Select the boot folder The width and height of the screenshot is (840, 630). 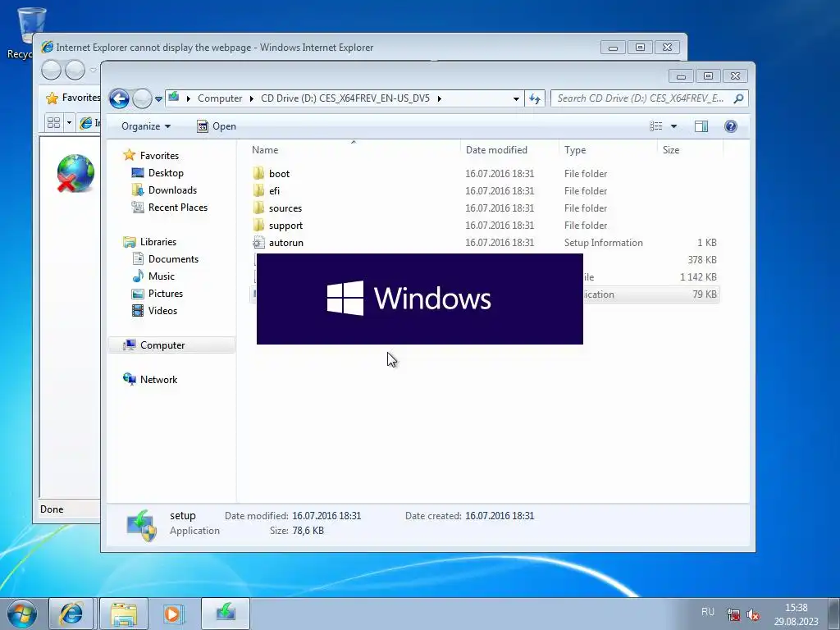click(x=279, y=174)
